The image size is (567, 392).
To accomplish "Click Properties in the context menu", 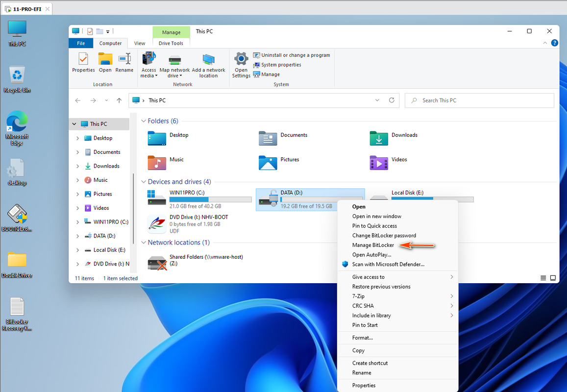I will click(x=364, y=386).
